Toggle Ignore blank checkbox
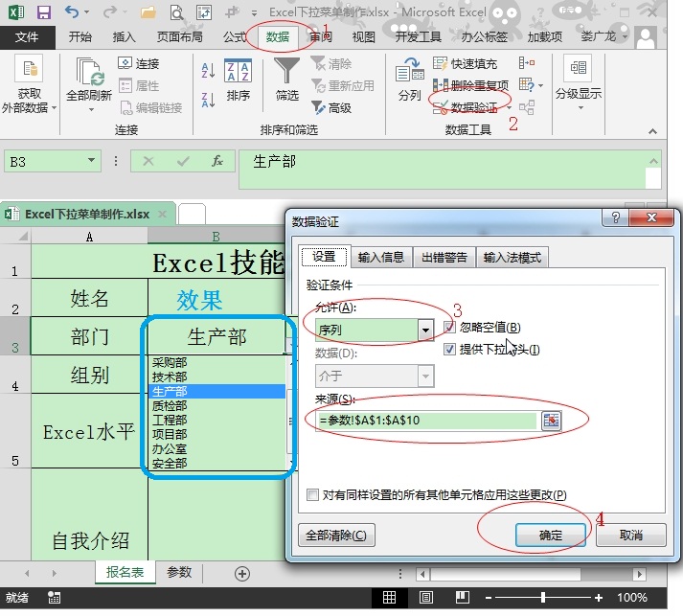This screenshot has width=683, height=616. click(449, 327)
